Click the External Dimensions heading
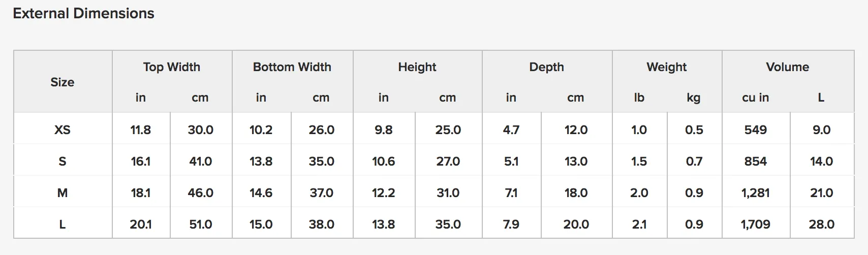This screenshot has width=868, height=255. click(x=84, y=13)
